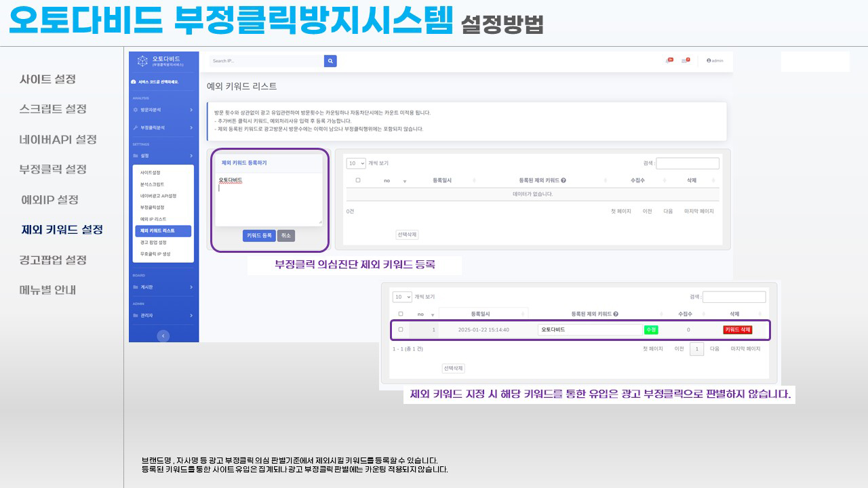Click help icon beside 등록된 제외 키워드 in empty table
This screenshot has height=488, width=868.
coord(564,181)
